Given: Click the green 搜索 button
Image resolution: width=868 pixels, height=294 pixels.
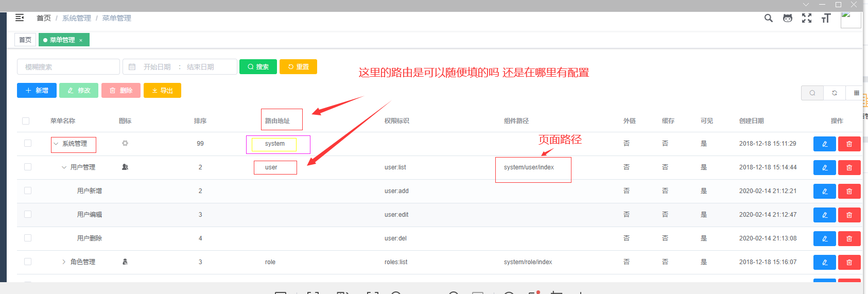Looking at the screenshot, I should point(258,67).
